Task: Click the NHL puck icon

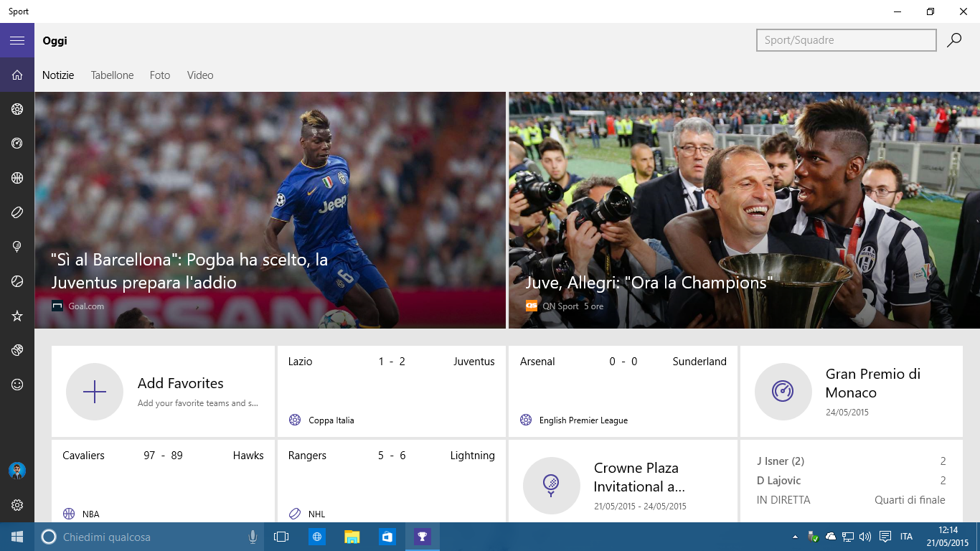Action: click(x=295, y=514)
